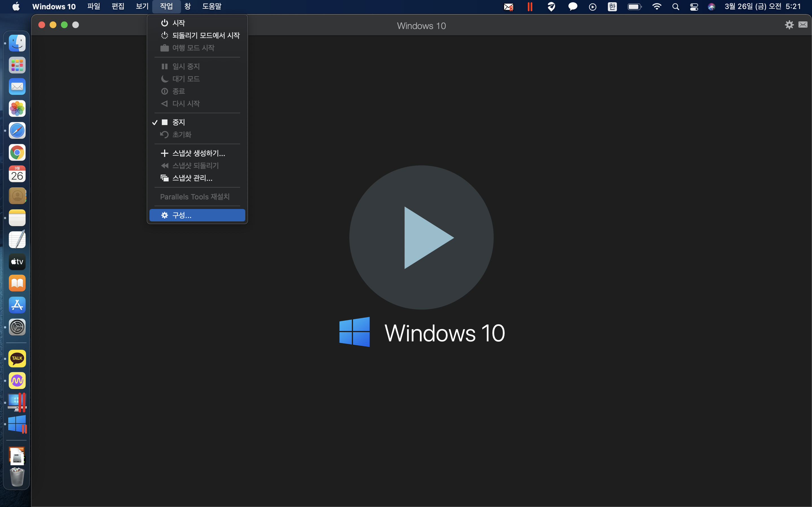This screenshot has width=812, height=507.
Task: Open VM configuration gear icon in title bar
Action: [789, 25]
